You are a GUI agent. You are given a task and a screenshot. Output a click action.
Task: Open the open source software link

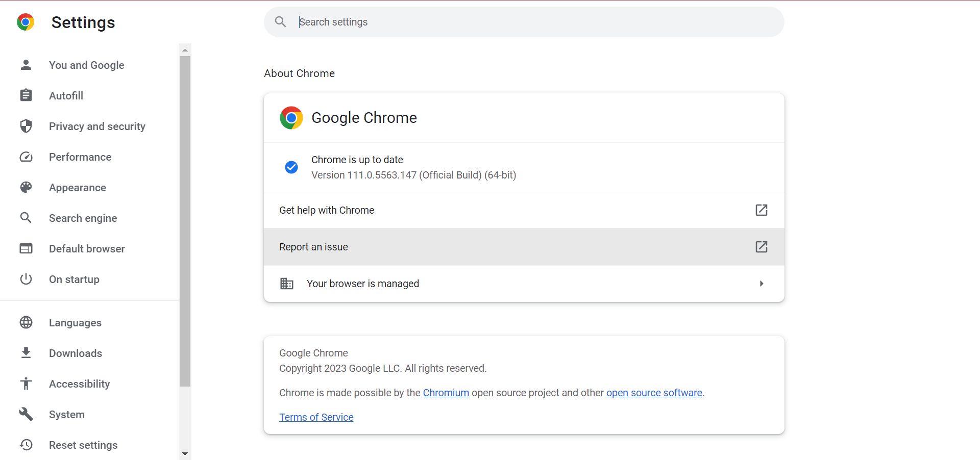tap(654, 393)
